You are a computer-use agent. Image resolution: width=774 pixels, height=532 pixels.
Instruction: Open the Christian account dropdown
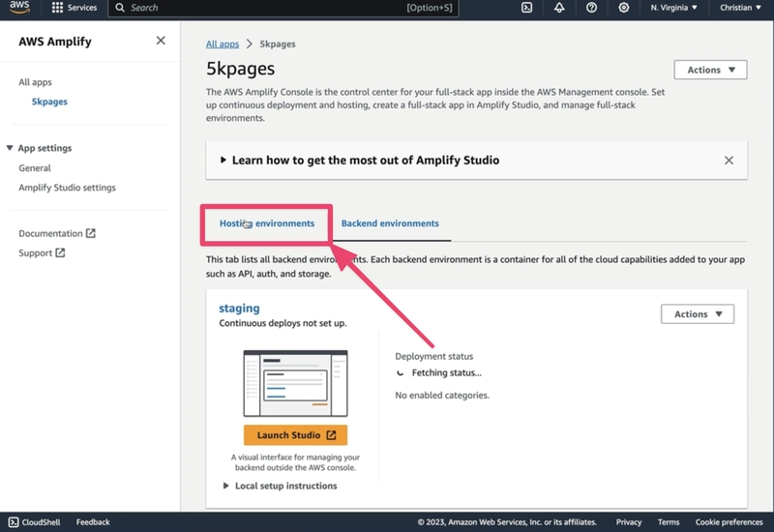pyautogui.click(x=740, y=8)
